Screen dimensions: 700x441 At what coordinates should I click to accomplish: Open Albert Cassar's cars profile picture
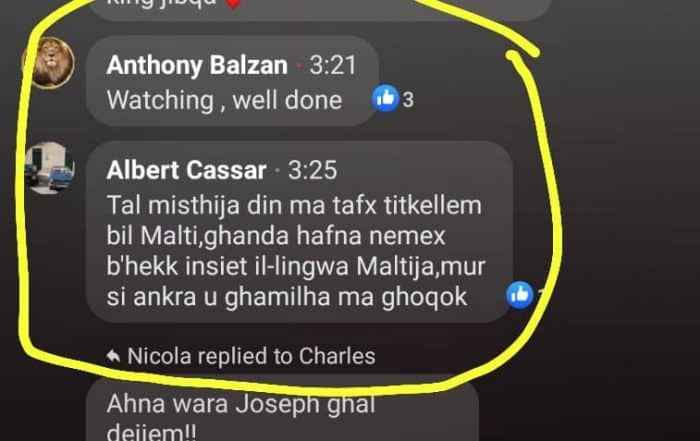coord(50,168)
